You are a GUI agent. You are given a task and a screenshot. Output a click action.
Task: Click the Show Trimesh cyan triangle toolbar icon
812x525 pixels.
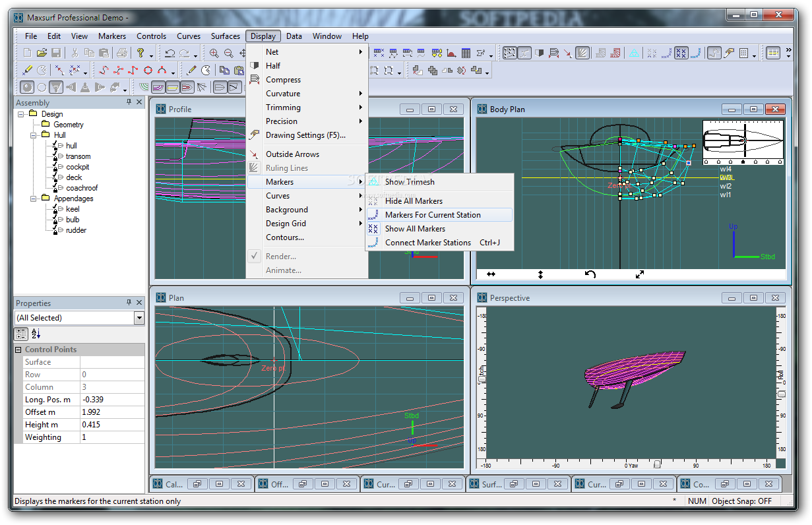click(x=633, y=53)
